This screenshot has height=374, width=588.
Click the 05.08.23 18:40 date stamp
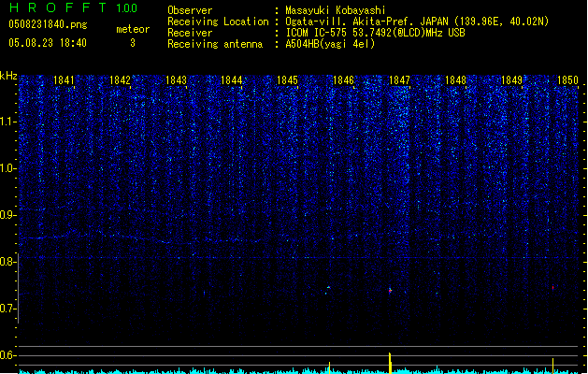[47, 43]
